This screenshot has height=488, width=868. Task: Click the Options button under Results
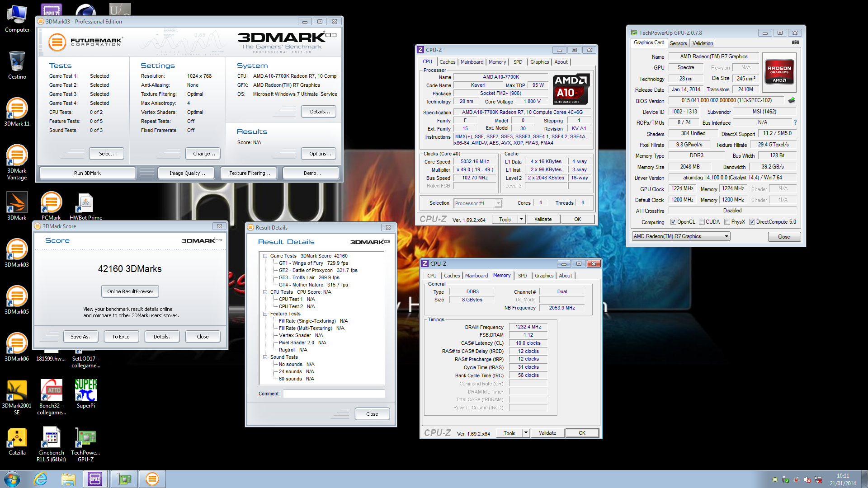pos(320,154)
